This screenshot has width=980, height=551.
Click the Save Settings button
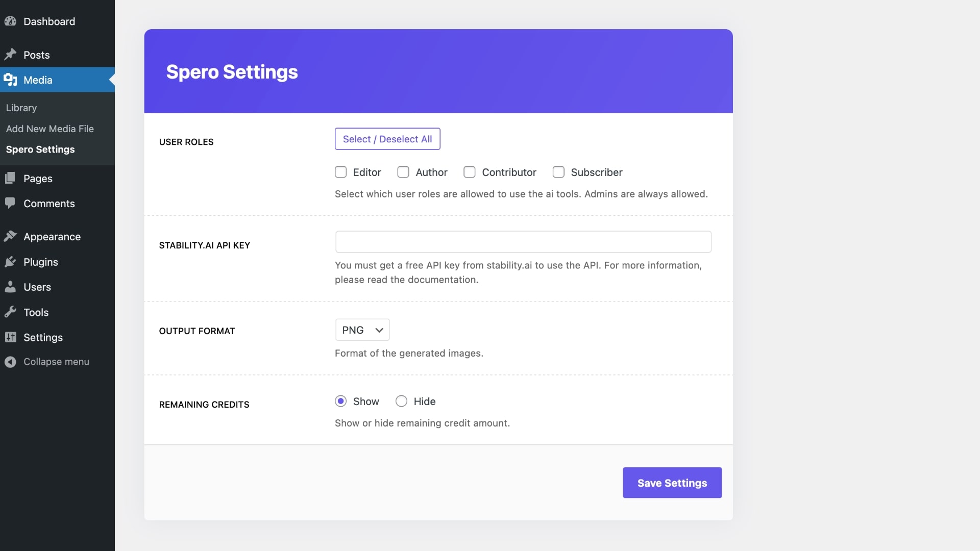coord(672,483)
